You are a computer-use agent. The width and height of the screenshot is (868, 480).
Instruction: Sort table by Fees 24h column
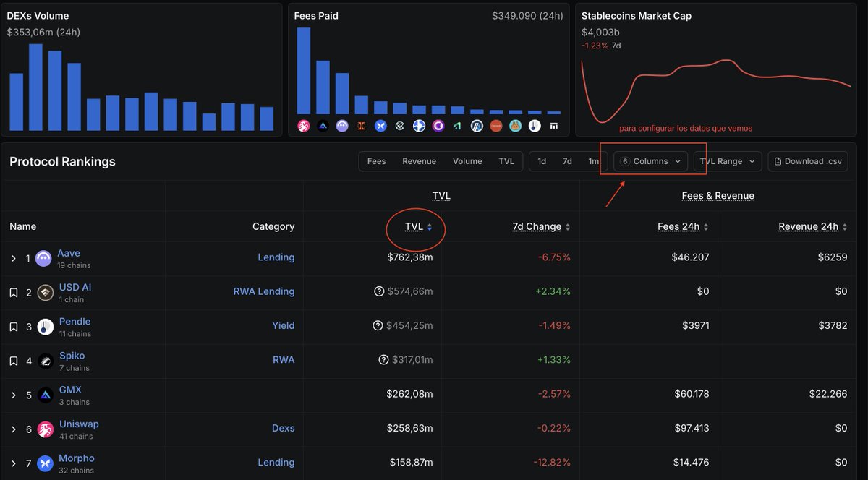coord(683,226)
